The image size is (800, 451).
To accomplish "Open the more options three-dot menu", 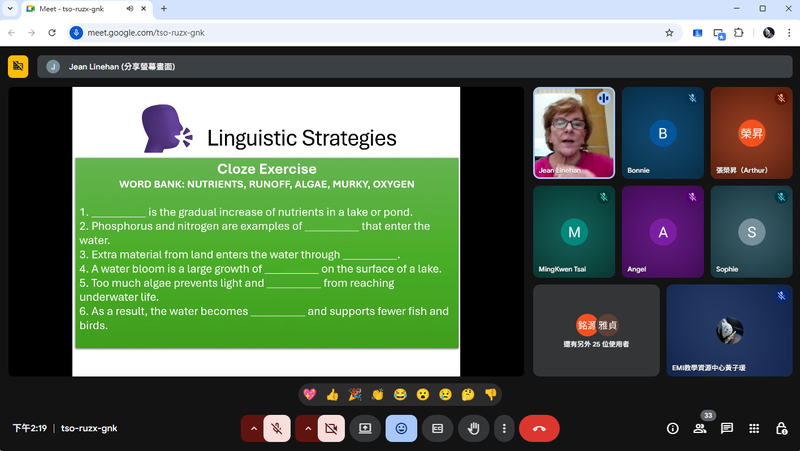I will [x=505, y=428].
